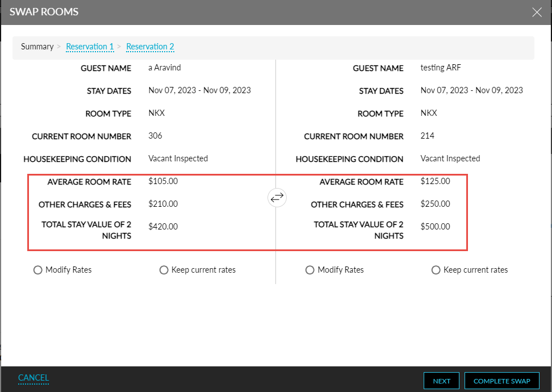Image resolution: width=552 pixels, height=392 pixels.
Task: Select Keep current rates for Reservation 2
Action: tap(436, 270)
